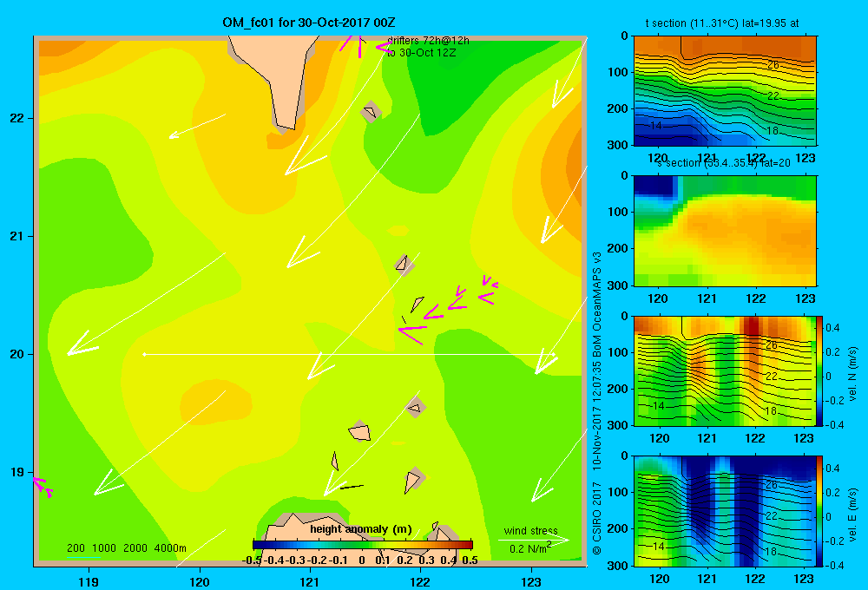Click the white section line along latitude 20
868x590 pixels.
tap(349, 354)
